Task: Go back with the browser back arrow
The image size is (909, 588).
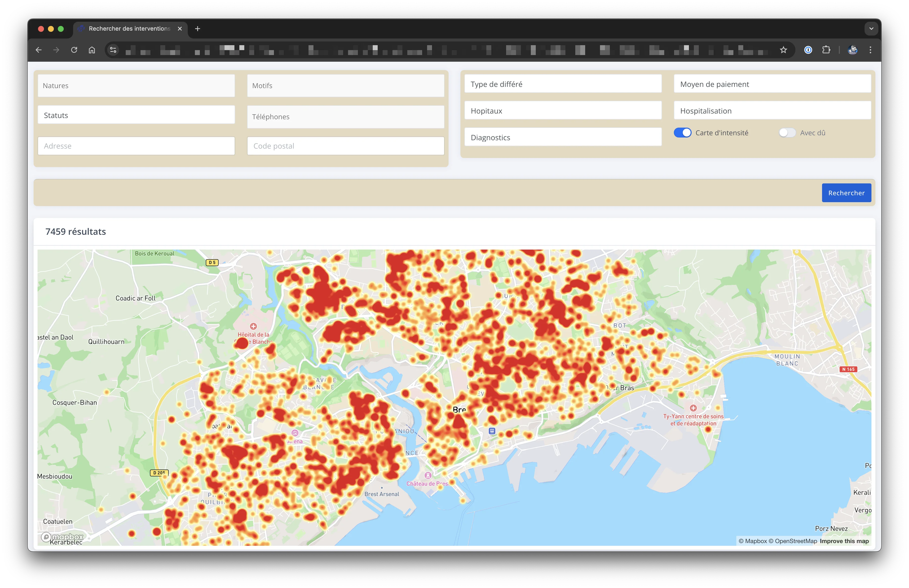Action: (x=39, y=50)
